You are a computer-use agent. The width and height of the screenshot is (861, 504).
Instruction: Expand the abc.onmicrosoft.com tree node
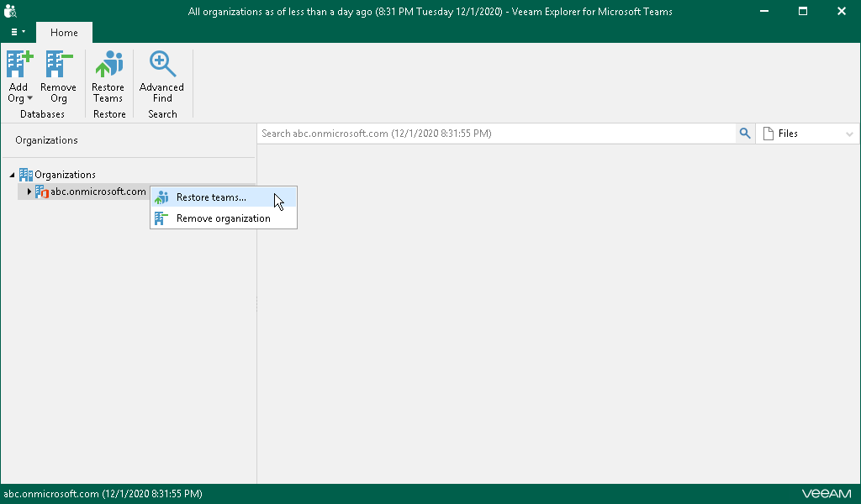(29, 192)
